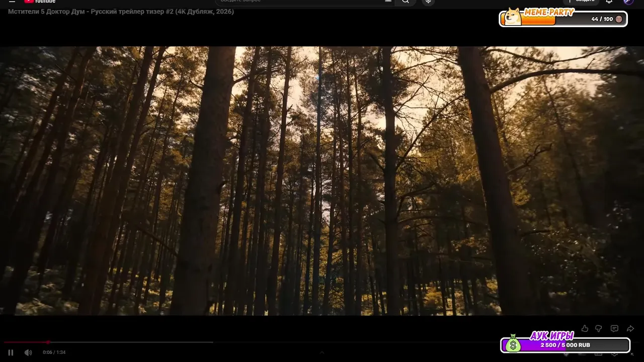Click the video title text

click(x=121, y=12)
